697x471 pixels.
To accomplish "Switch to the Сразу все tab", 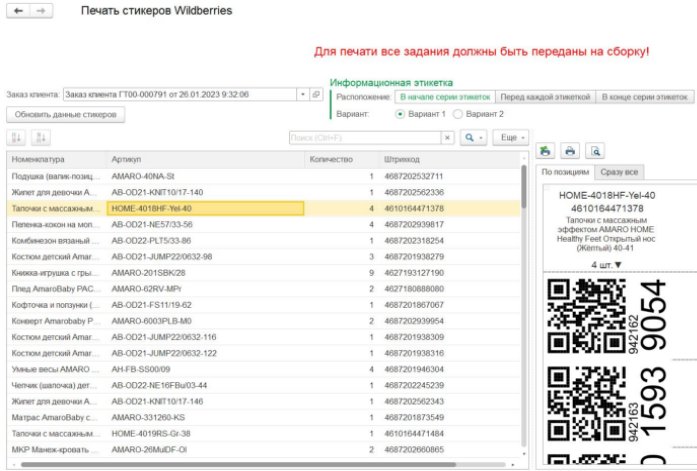I will 620,172.
